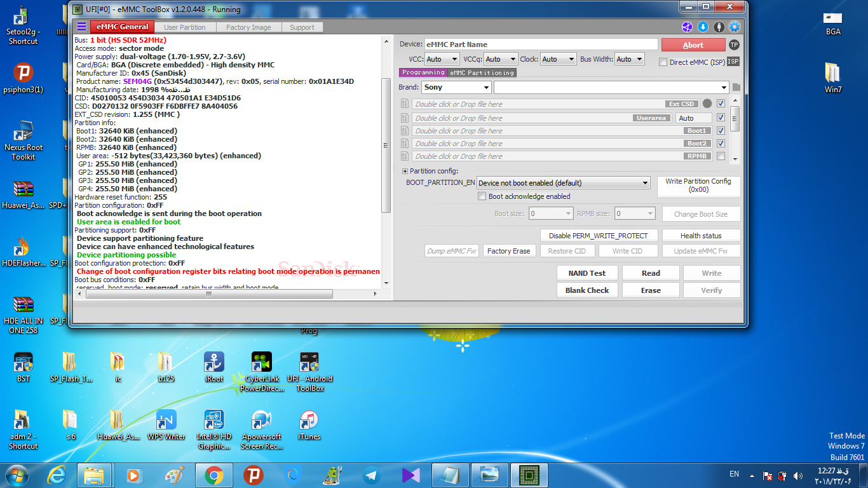Click the file icon of Boot1 row
The height and width of the screenshot is (488, 868).
coord(405,131)
